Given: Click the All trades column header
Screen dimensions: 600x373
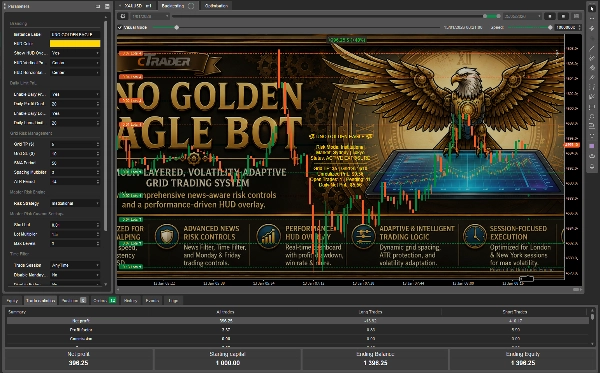Looking at the screenshot, I should tap(225, 312).
